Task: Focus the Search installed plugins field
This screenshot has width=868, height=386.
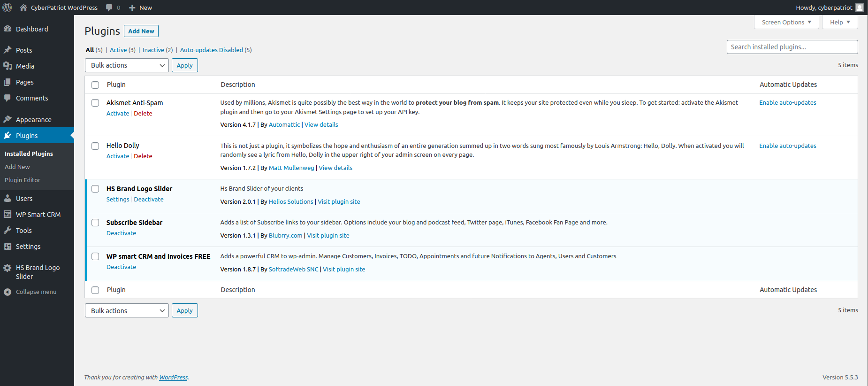Action: click(x=792, y=47)
